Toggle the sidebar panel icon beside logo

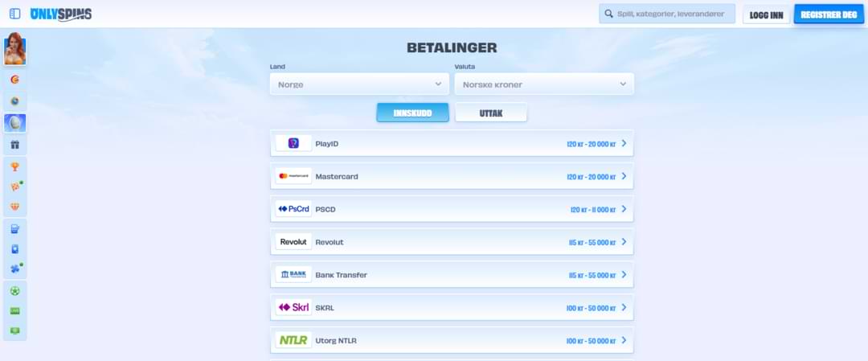coord(15,14)
